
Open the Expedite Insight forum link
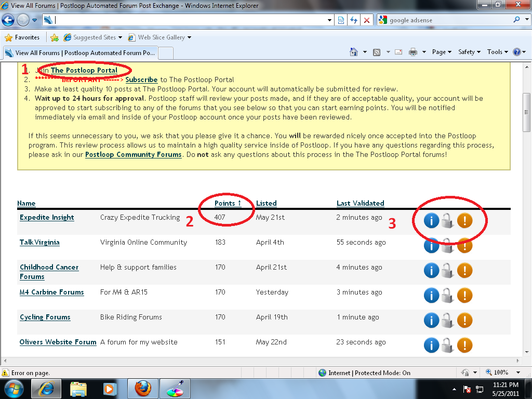[47, 218]
